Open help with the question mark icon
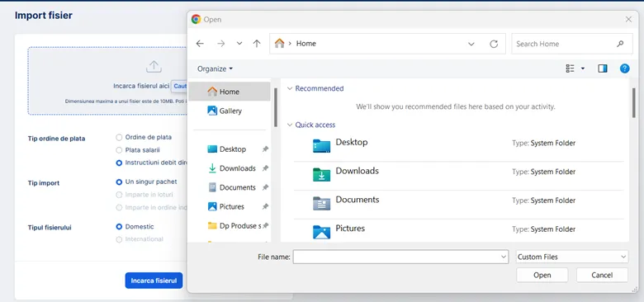Image resolution: width=644 pixels, height=302 pixels. point(625,68)
